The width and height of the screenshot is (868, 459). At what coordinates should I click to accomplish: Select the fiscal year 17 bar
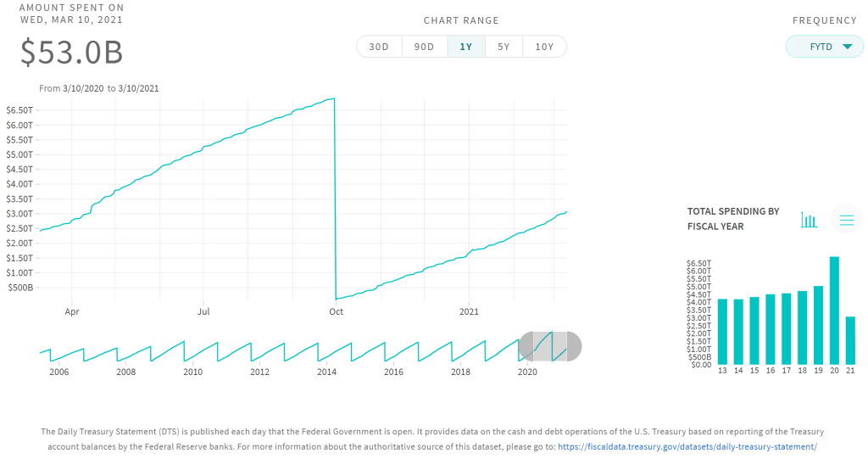pos(786,328)
